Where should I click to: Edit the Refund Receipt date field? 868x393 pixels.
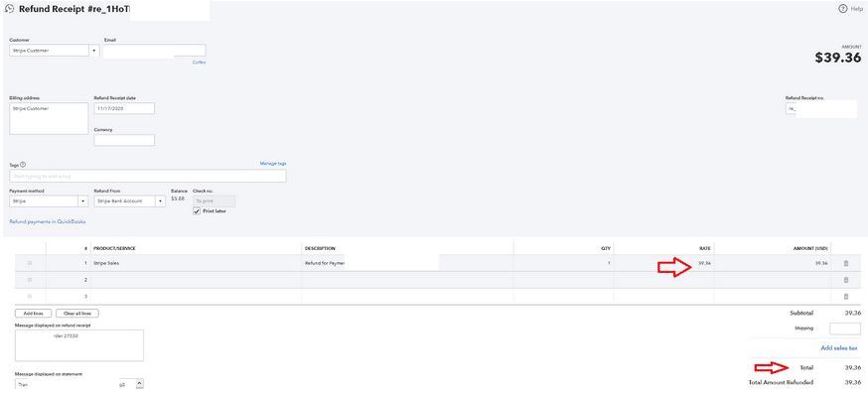(x=124, y=108)
